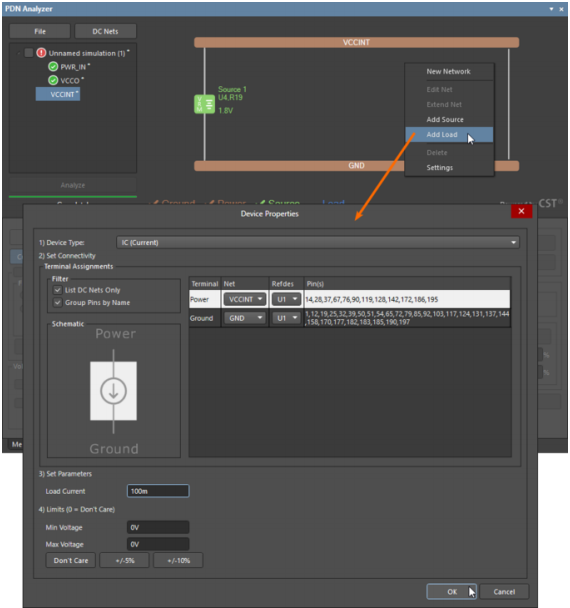Open the VCCINT net dropdown in Power row
Screen dimensions: 570x608
245,299
